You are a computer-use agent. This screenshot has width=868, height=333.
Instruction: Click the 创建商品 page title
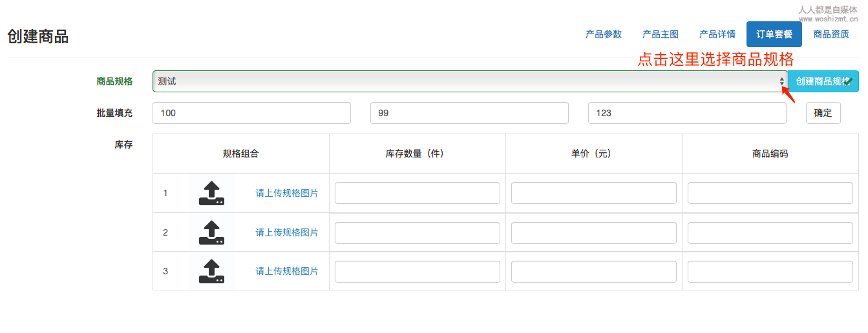coord(38,36)
